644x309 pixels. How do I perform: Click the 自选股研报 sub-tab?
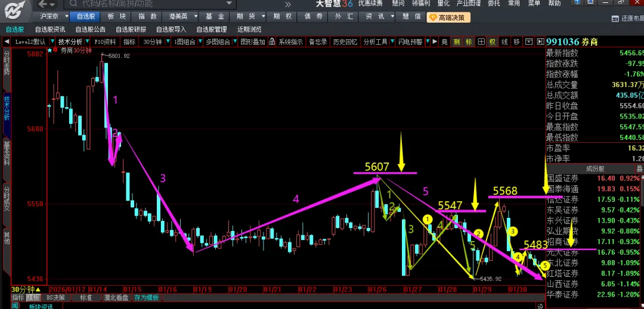pyautogui.click(x=131, y=30)
